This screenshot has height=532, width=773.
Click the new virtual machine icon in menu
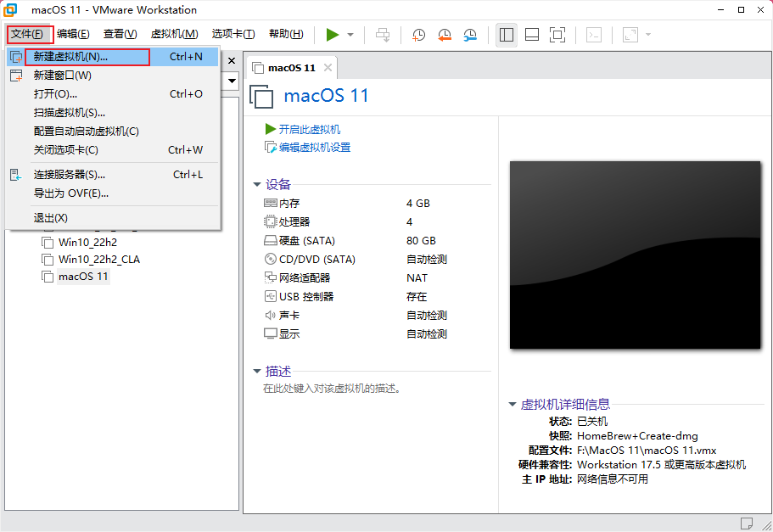(x=16, y=57)
